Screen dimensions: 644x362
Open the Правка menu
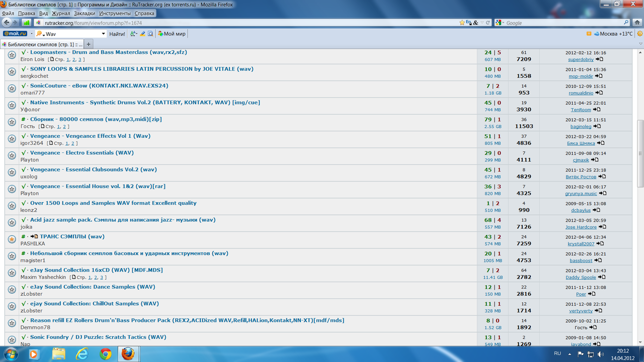(27, 13)
